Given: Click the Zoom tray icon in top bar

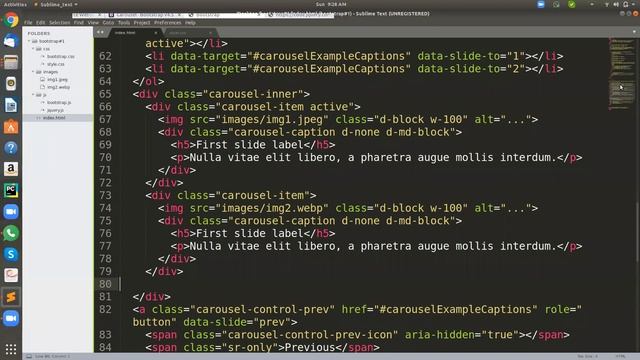Looking at the screenshot, I should 541,4.
